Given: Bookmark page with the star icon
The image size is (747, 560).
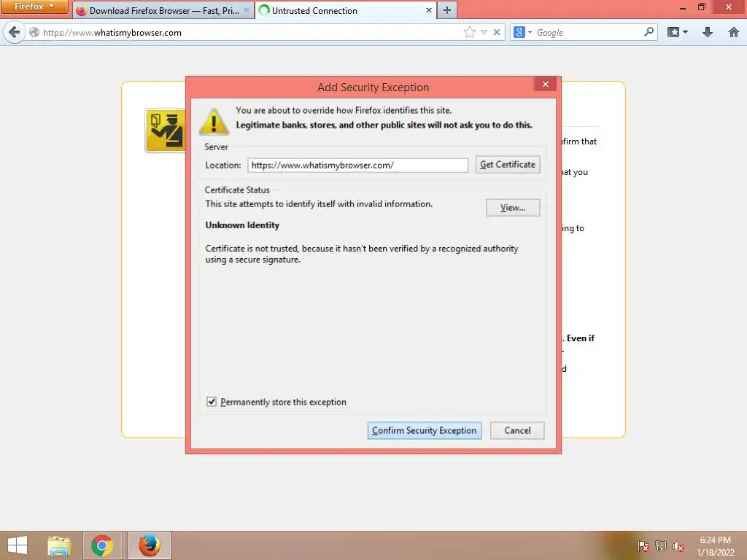Looking at the screenshot, I should pos(470,32).
